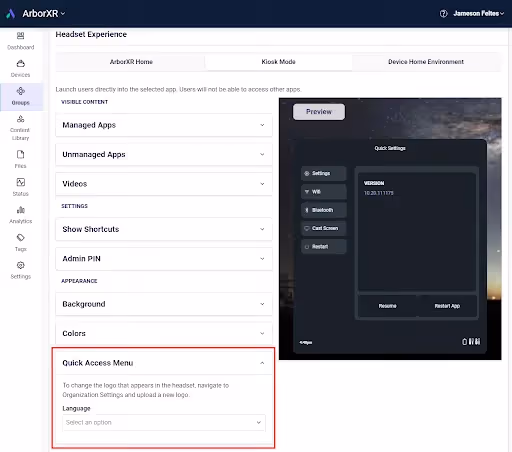Open Status in the sidebar
This screenshot has height=452, width=512.
click(x=21, y=187)
